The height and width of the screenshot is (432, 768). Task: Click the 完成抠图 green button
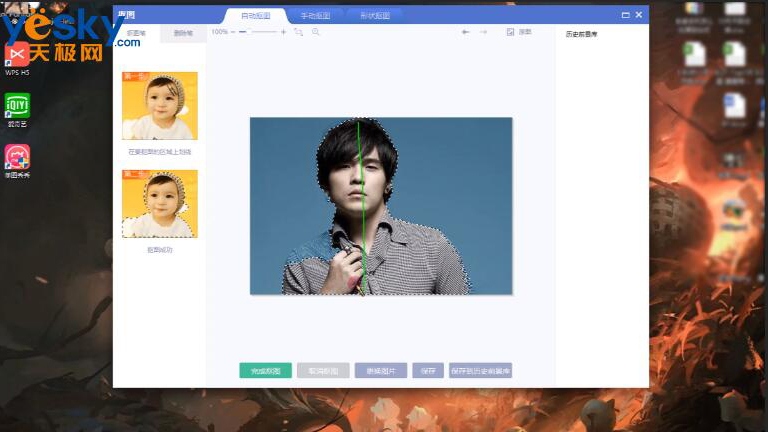[x=265, y=371]
